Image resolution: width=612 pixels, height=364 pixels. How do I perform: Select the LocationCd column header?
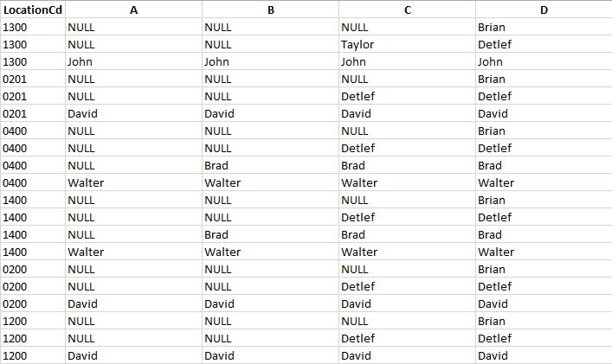[33, 10]
